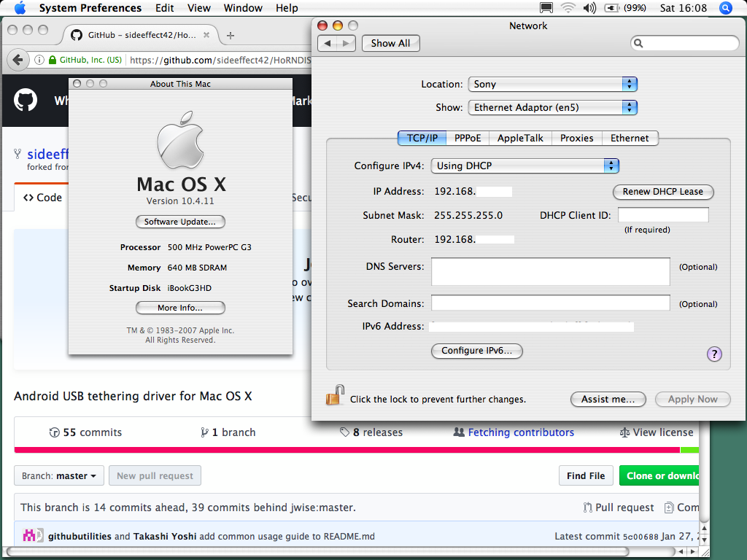Click the language color bar on GitHub
The image size is (747, 560).
[x=356, y=450]
